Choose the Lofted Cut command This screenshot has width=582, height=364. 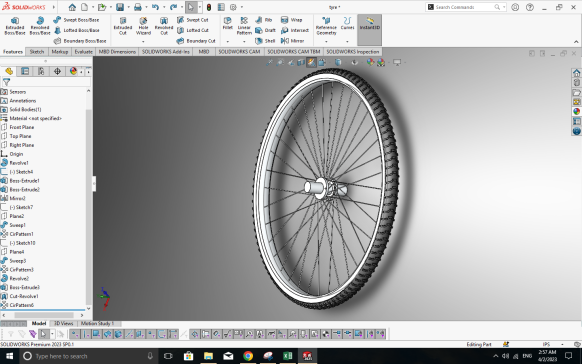(193, 30)
